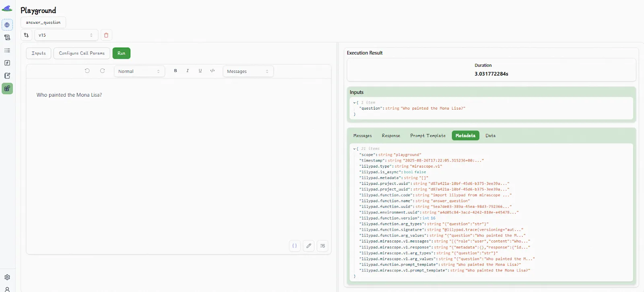Image resolution: width=644 pixels, height=292 pixels.
Task: Click the version compare icon beside v15
Action: pos(26,35)
